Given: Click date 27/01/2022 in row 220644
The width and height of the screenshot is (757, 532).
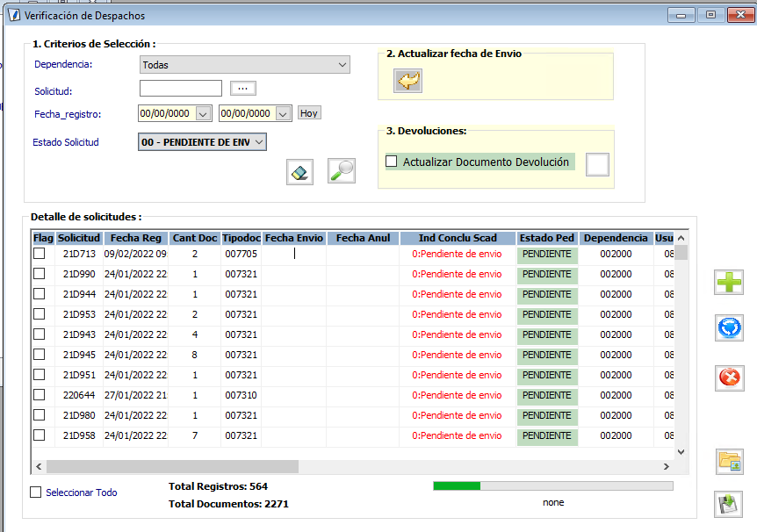Looking at the screenshot, I should [x=135, y=395].
